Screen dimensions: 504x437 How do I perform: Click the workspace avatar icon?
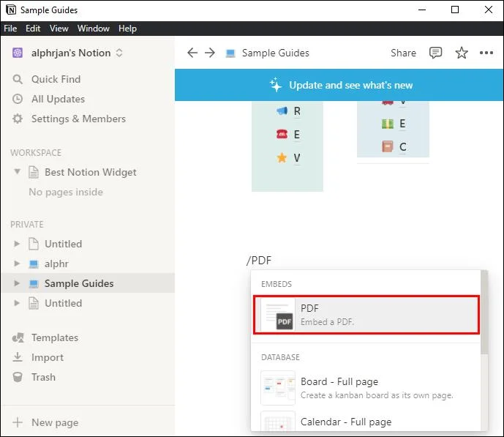pos(18,53)
